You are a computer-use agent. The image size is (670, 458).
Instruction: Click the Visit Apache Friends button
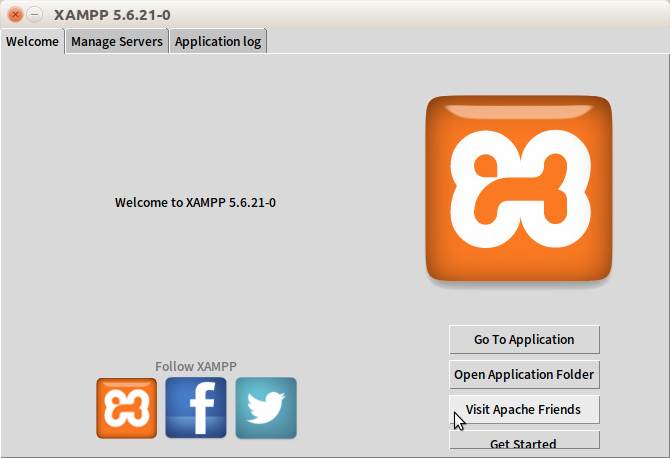pyautogui.click(x=524, y=410)
